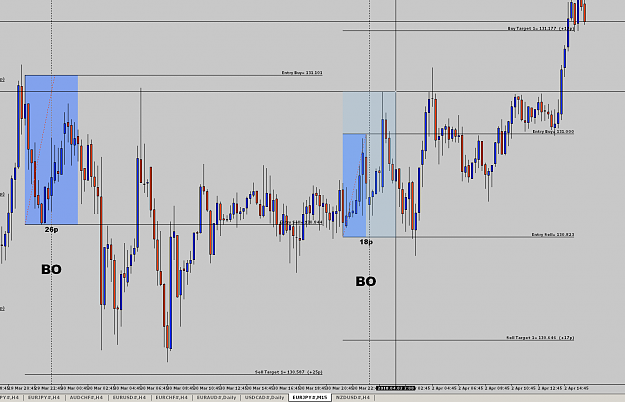625x402 pixels.
Task: Click the Buy Target 1= 131.177 label
Action: pyautogui.click(x=541, y=28)
